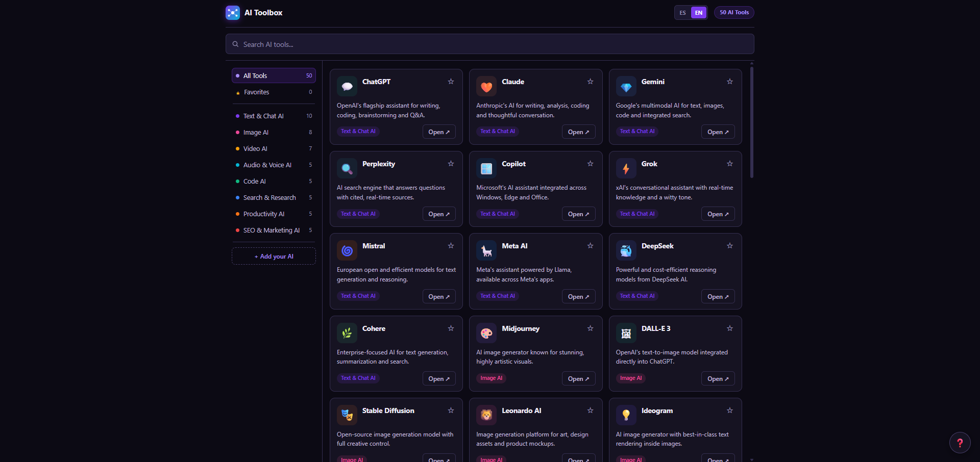Show Audio & Voice AI tools
The height and width of the screenshot is (462, 980).
[x=274, y=165]
